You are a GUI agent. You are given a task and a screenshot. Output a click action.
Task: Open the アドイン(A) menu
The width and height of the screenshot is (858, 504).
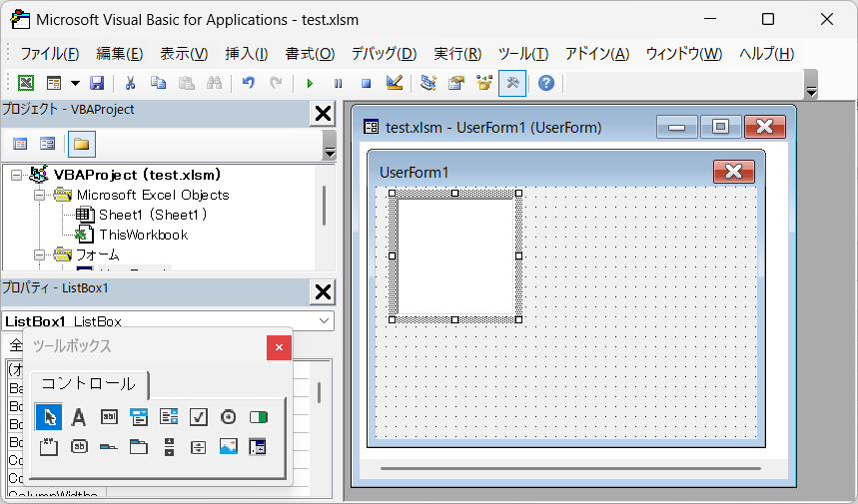[597, 54]
